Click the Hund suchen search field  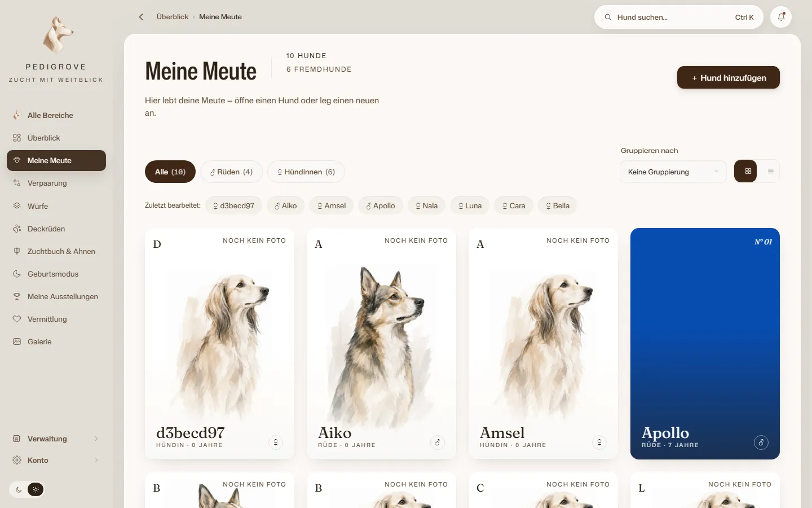(678, 17)
